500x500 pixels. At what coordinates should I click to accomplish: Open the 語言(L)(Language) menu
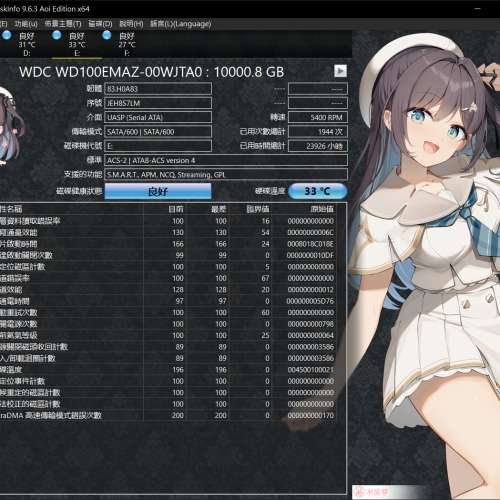point(180,24)
